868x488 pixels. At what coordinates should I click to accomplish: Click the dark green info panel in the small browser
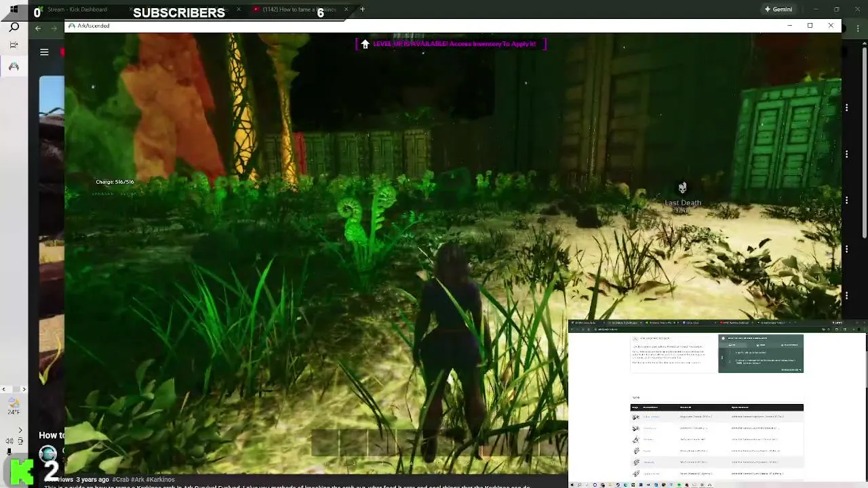tap(761, 353)
